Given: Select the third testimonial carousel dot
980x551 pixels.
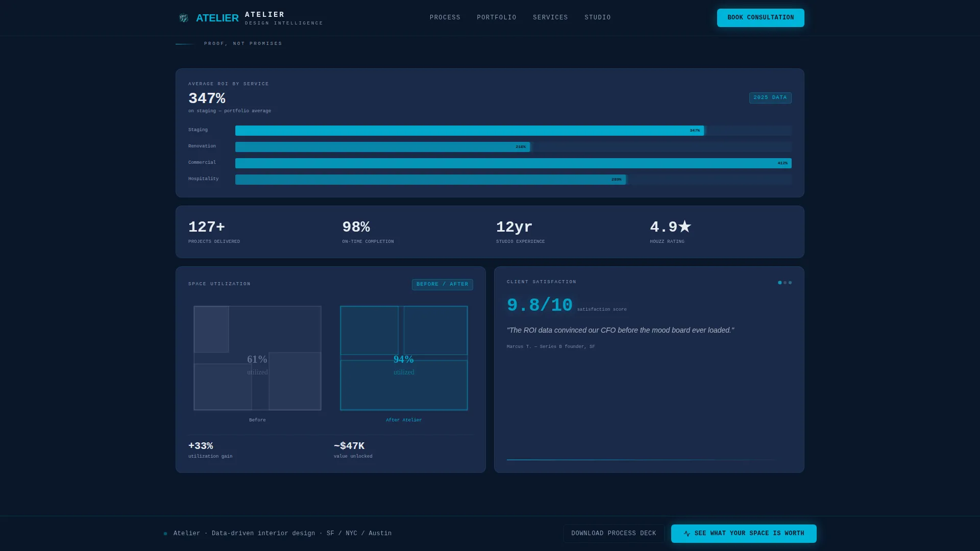Looking at the screenshot, I should pyautogui.click(x=790, y=283).
